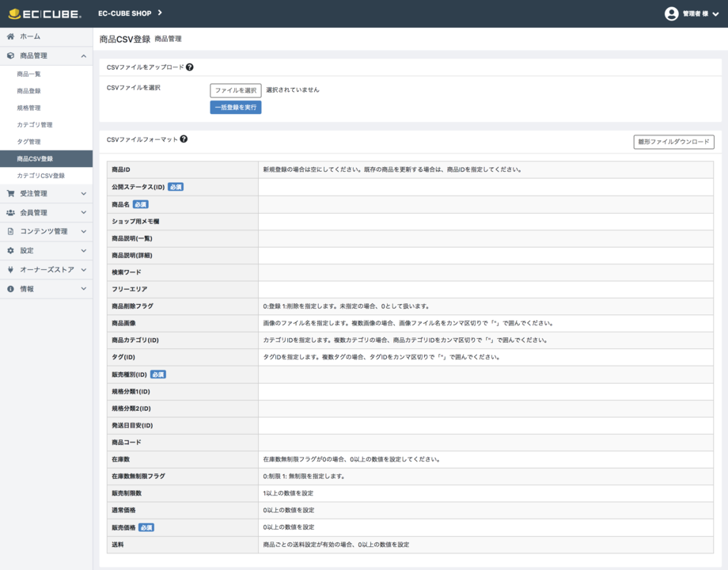Click the 通常価格 row label
This screenshot has height=570, width=728.
[x=123, y=510]
